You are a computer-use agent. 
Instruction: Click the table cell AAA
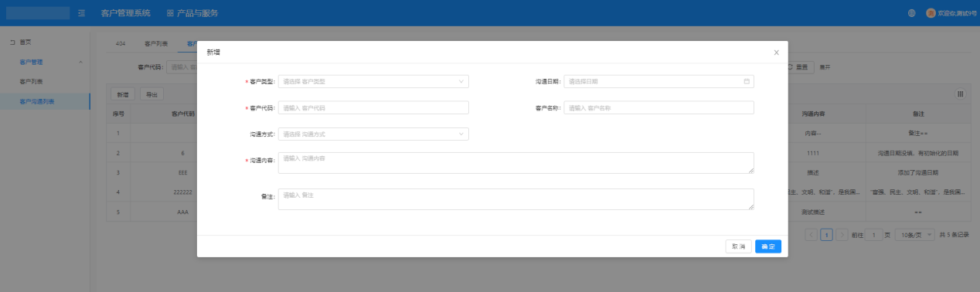point(183,212)
